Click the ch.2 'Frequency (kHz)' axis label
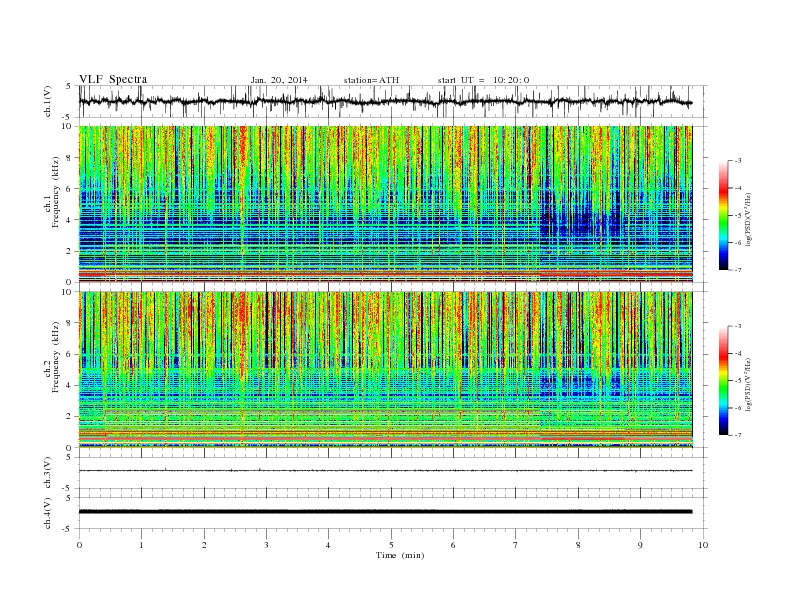This screenshot has height=612, width=792. point(55,358)
